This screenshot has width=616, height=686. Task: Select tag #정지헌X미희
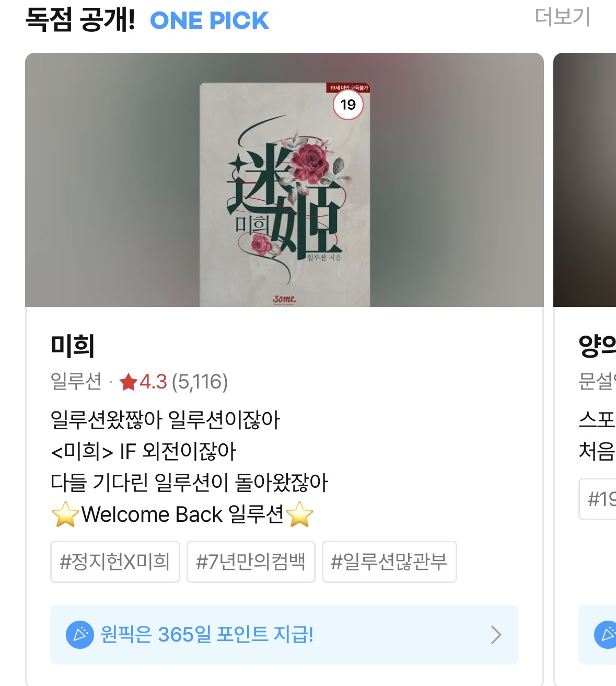click(115, 562)
